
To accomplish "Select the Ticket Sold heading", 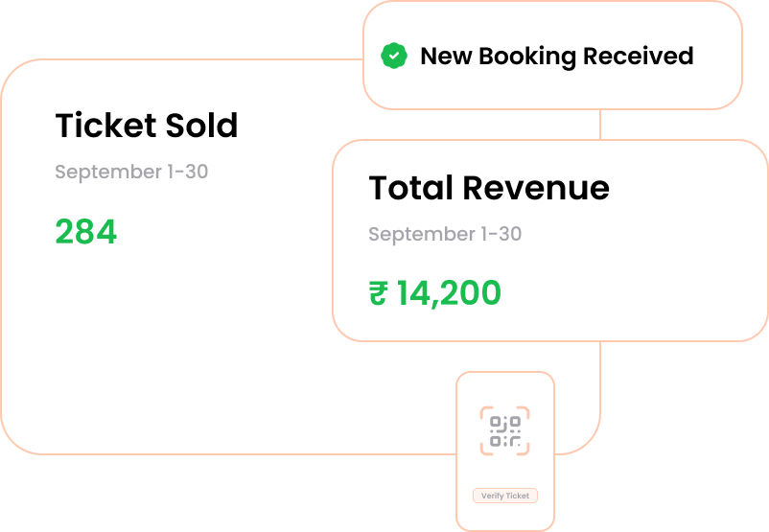I will 146,126.
